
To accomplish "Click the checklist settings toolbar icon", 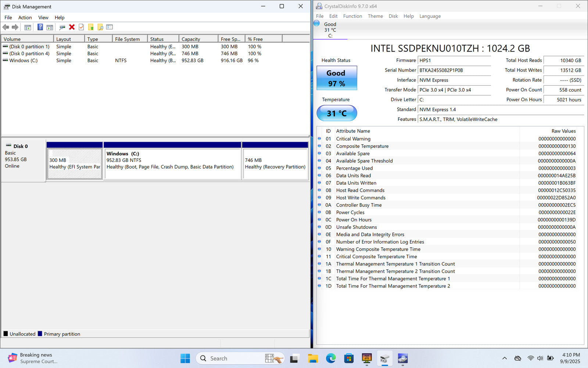I will pos(110,27).
